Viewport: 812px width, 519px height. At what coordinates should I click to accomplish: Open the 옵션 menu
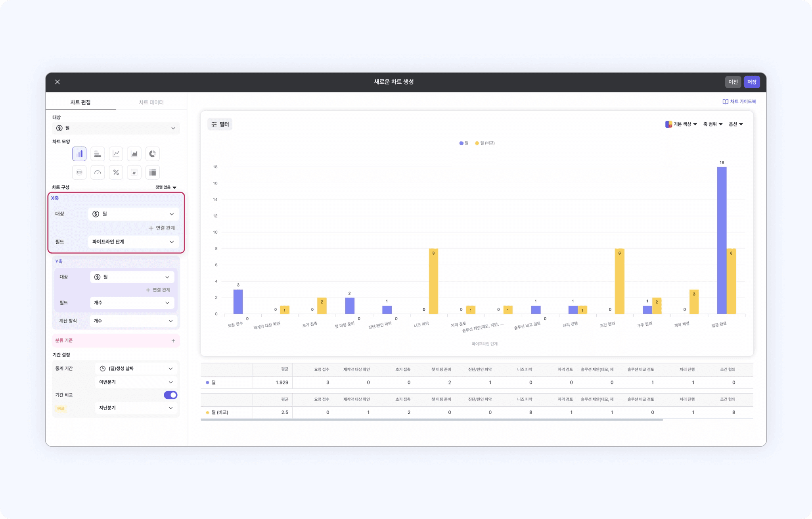735,124
